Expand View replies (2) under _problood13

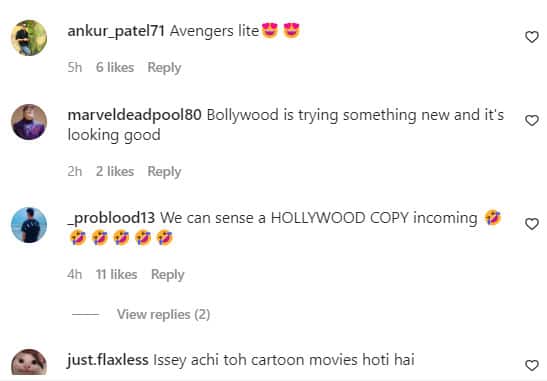(x=163, y=314)
